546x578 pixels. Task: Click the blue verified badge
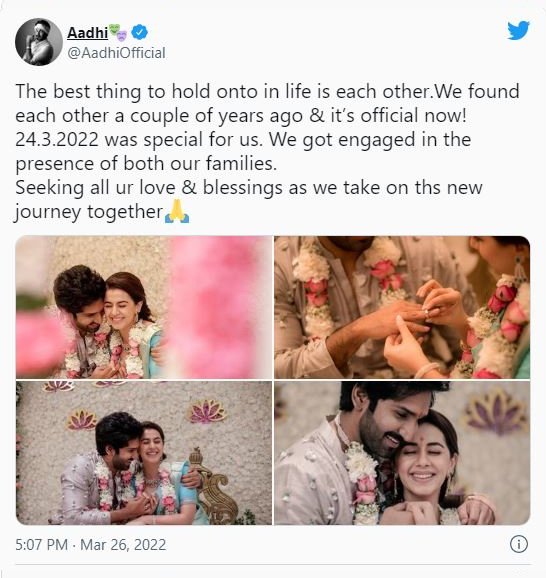click(139, 32)
